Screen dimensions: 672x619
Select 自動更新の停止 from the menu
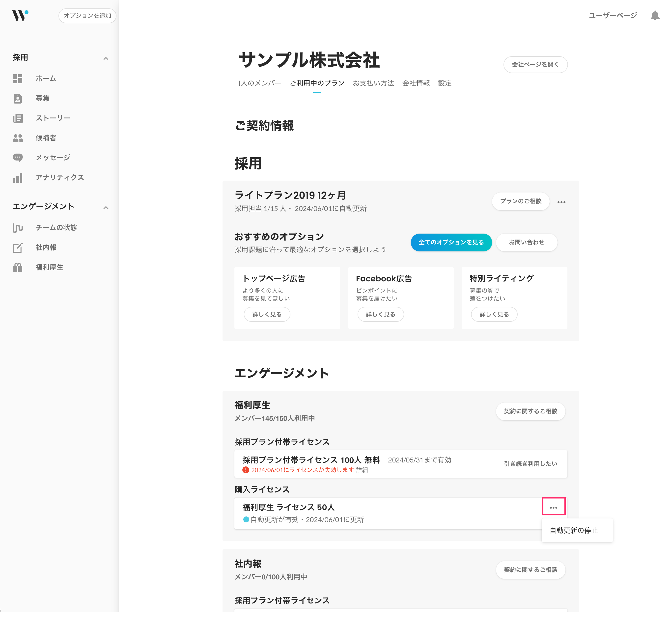(x=574, y=531)
